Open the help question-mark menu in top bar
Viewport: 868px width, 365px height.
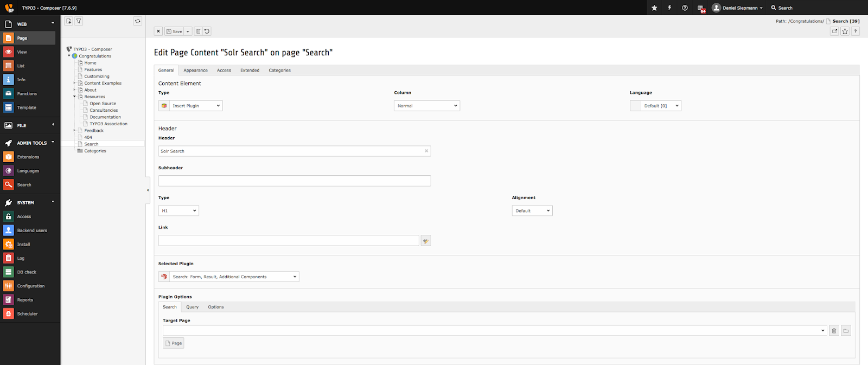pos(685,8)
